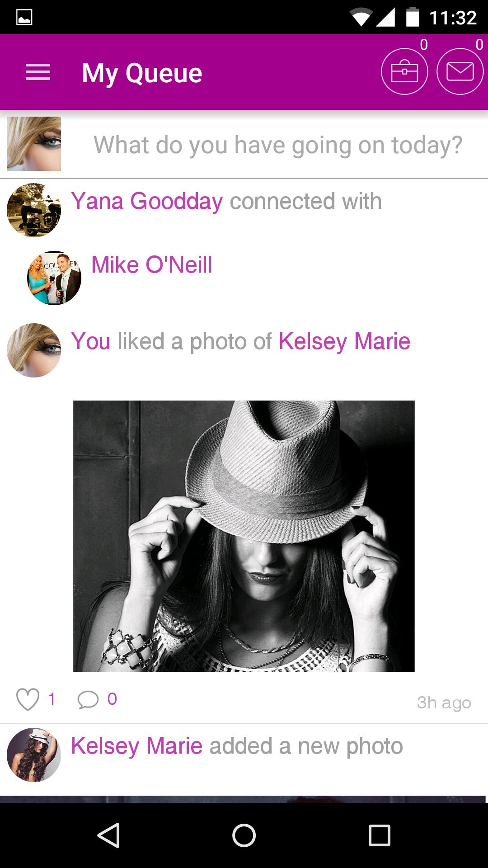Tap the Android home button
Image resolution: width=488 pixels, height=868 pixels.
[244, 835]
